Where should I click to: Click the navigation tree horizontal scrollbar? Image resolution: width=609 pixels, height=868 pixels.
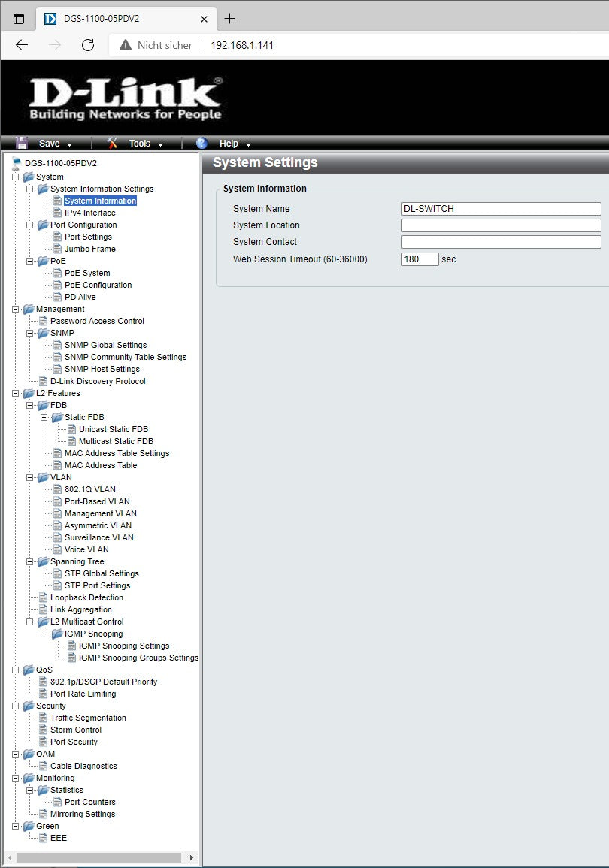(98, 857)
